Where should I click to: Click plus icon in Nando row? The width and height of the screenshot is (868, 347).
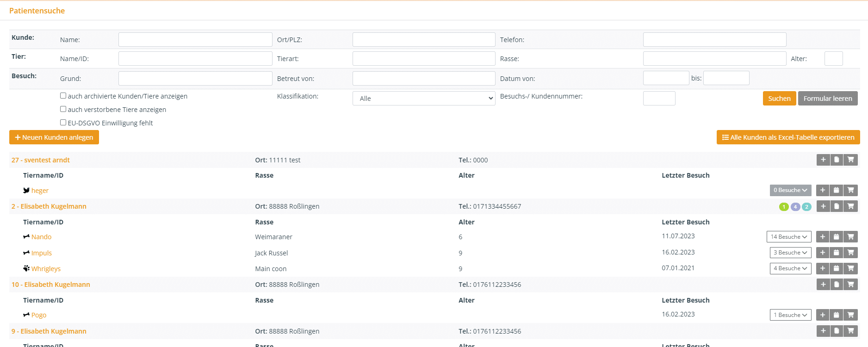point(823,237)
